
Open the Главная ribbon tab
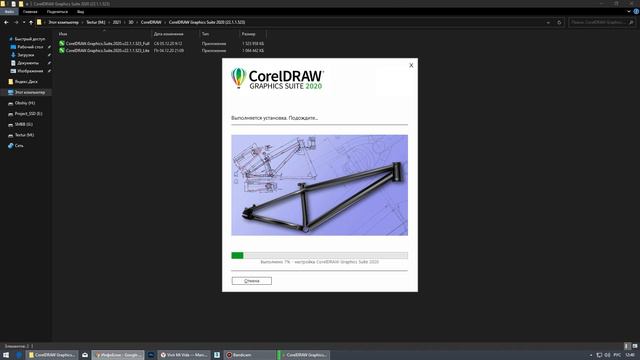click(x=30, y=12)
